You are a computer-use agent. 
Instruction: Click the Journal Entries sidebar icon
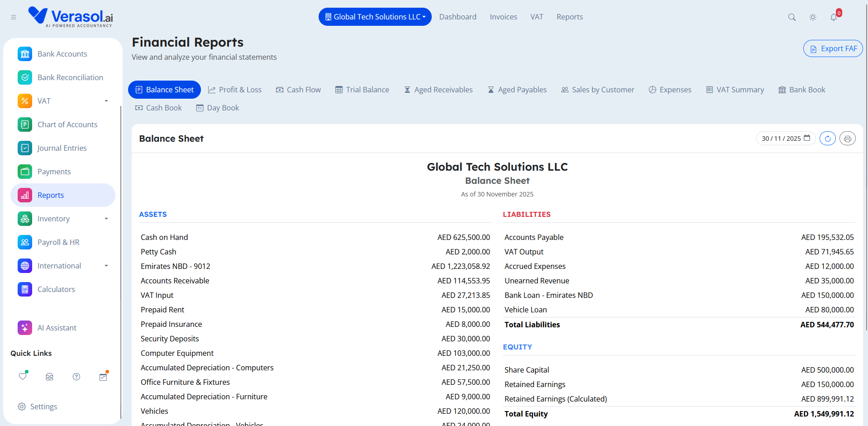point(25,148)
